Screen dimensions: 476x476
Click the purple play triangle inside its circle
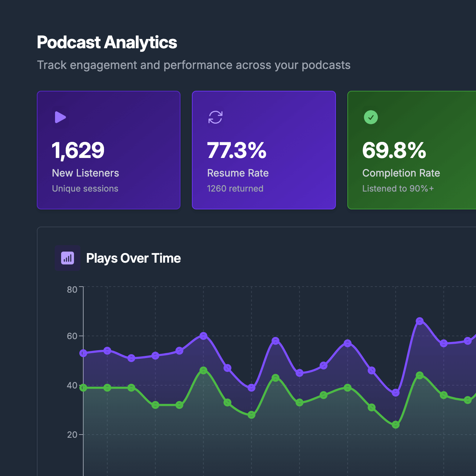tap(60, 117)
